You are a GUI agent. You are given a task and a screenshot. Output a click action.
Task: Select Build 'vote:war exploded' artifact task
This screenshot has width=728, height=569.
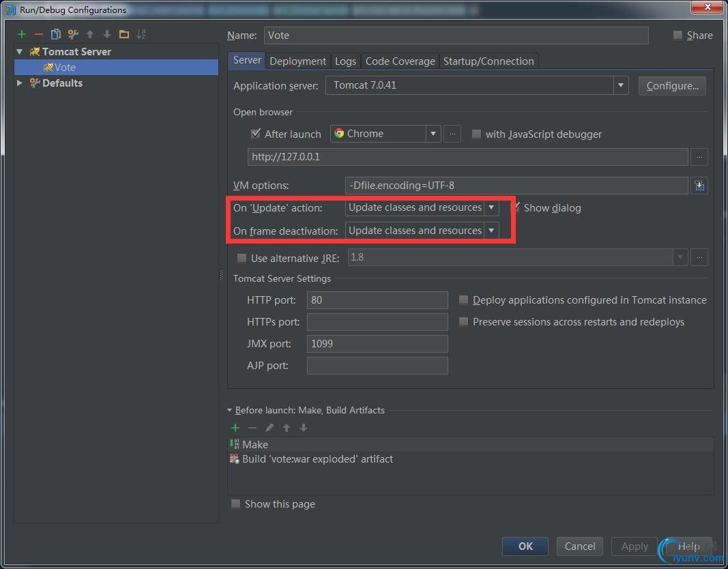[470, 459]
